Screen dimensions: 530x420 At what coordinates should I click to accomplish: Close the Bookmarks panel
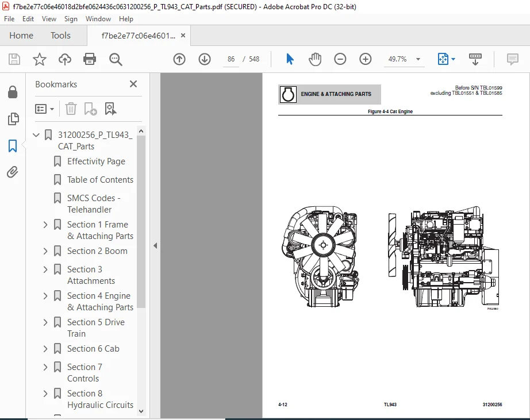[133, 84]
